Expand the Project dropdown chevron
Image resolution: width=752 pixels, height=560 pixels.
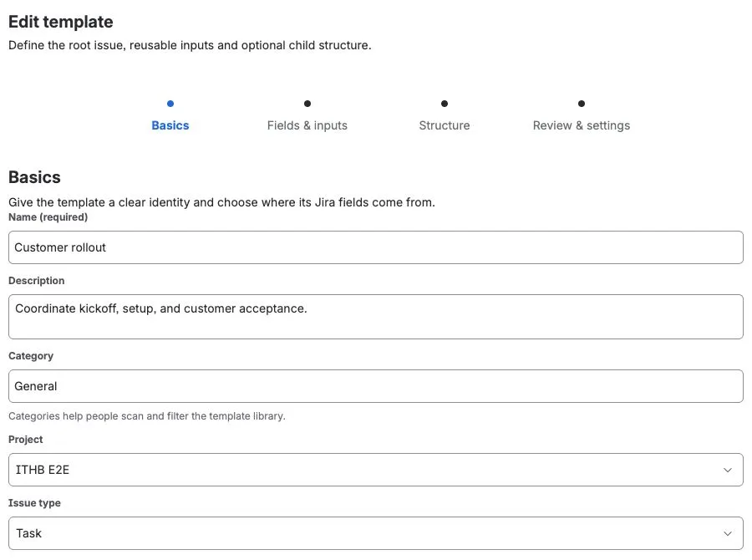click(x=728, y=470)
